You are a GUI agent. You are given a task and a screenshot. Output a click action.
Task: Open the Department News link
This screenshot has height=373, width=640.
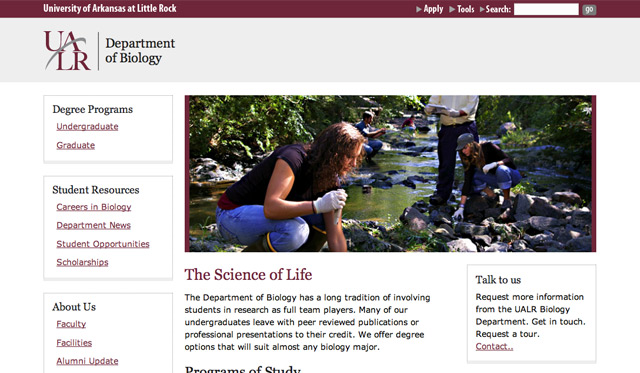click(x=93, y=225)
